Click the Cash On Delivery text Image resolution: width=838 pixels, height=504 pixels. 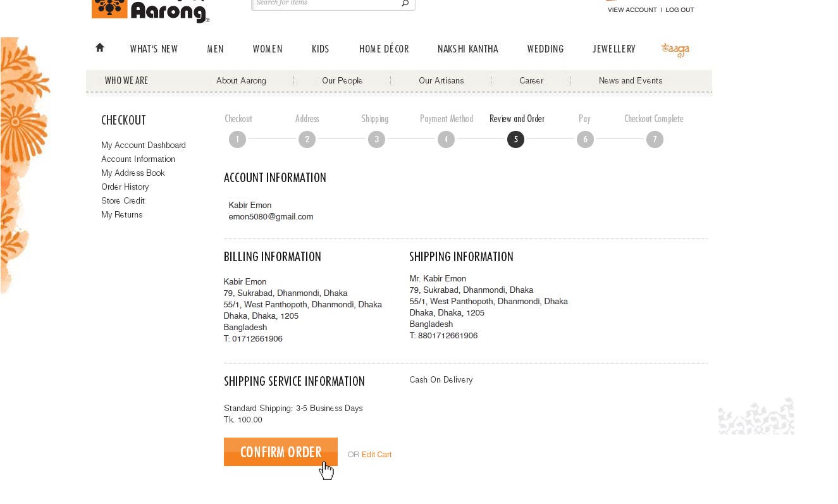point(441,380)
